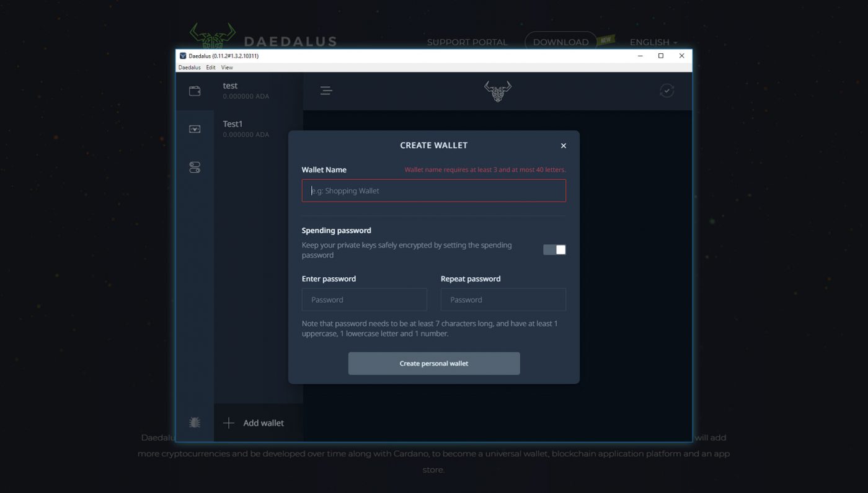Open the View menu
This screenshot has height=493, width=868.
[227, 68]
